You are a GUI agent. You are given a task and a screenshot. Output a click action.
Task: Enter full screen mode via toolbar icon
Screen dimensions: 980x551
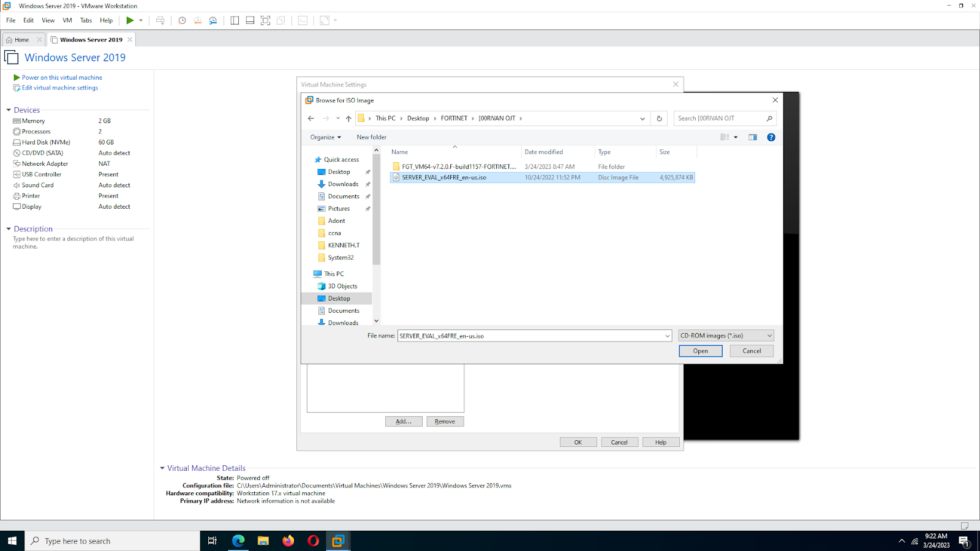click(265, 20)
